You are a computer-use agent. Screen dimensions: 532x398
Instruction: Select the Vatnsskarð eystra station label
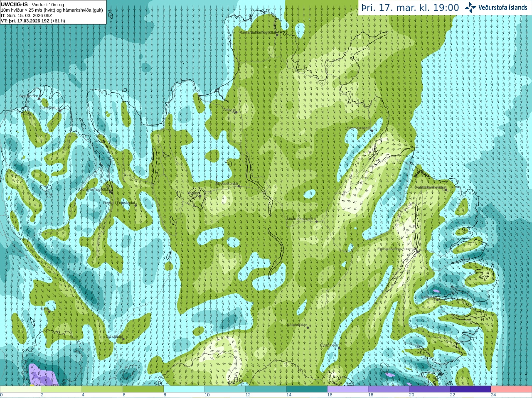[x=430, y=187]
